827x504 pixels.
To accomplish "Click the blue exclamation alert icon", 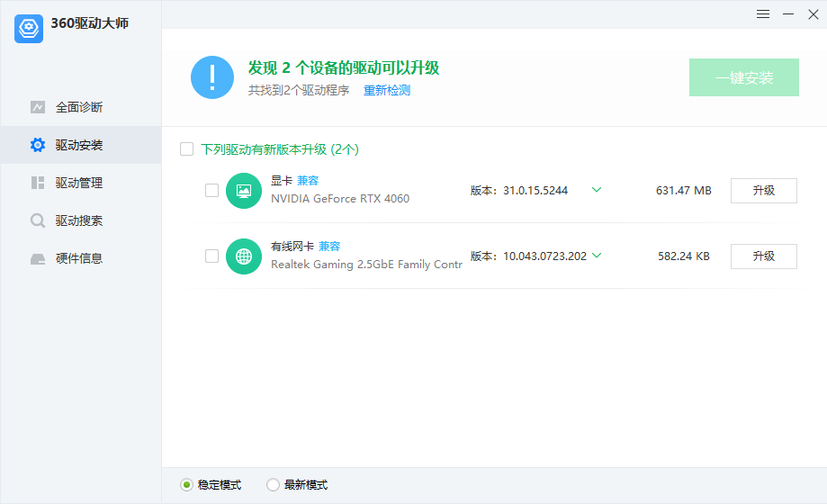I will [212, 77].
